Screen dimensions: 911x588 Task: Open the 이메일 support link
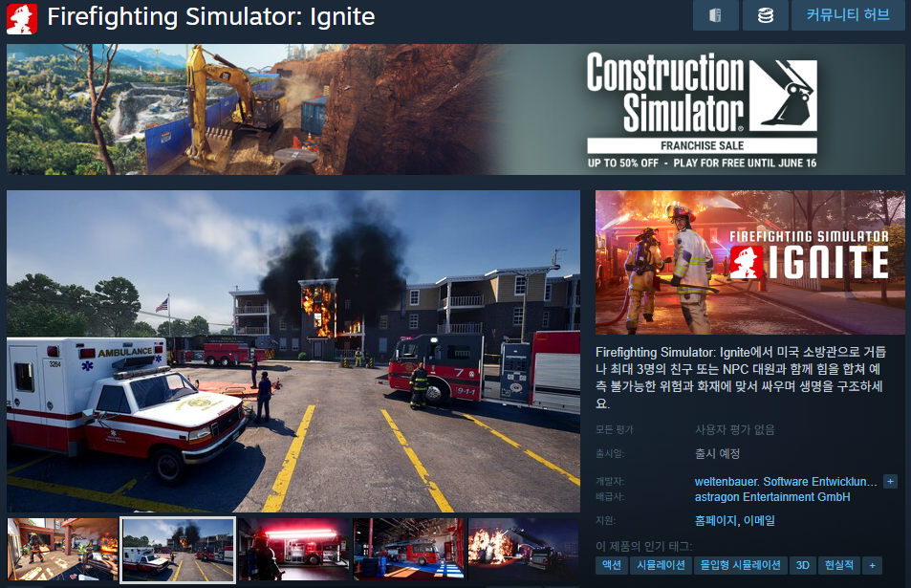(x=759, y=521)
